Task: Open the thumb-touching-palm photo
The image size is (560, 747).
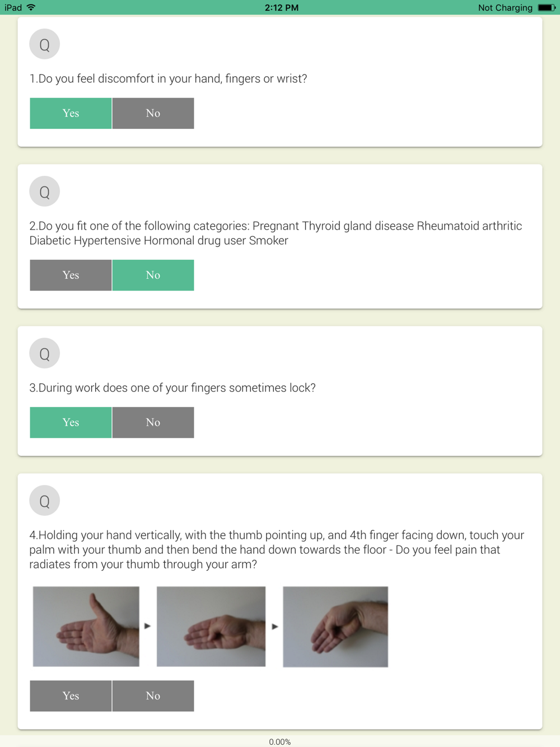Action: pyautogui.click(x=211, y=627)
